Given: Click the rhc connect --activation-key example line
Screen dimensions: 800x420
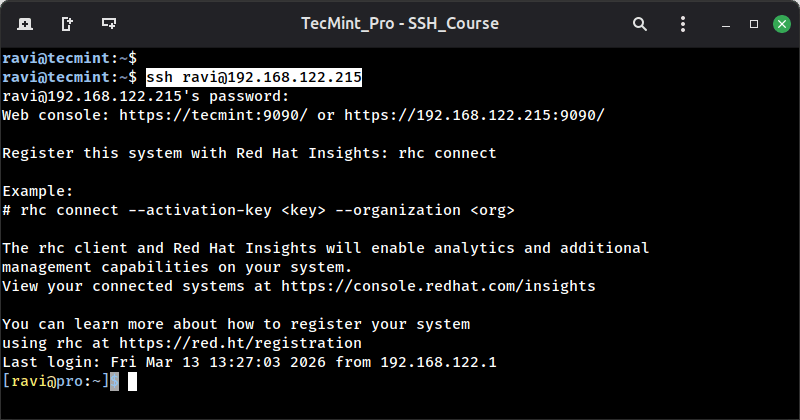Looking at the screenshot, I should tap(258, 210).
